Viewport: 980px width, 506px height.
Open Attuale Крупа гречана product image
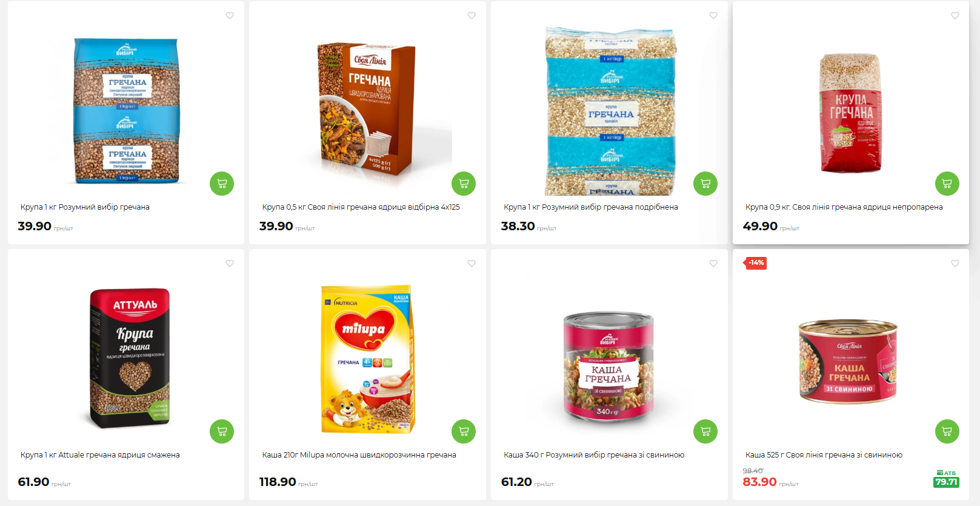click(130, 358)
